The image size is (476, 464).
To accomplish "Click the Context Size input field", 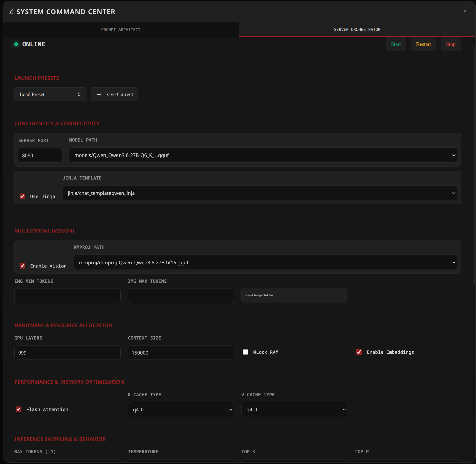I will (x=181, y=352).
